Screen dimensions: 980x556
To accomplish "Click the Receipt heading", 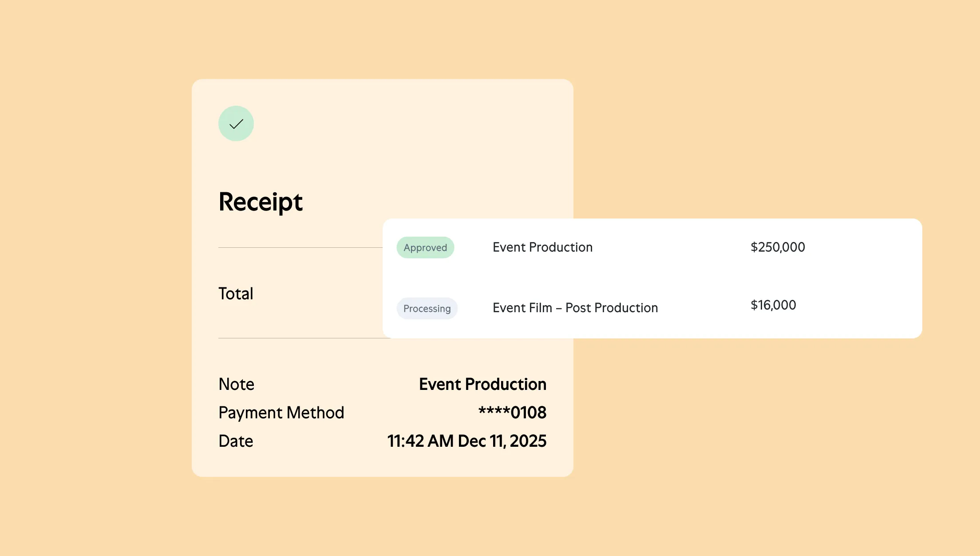I will (261, 202).
